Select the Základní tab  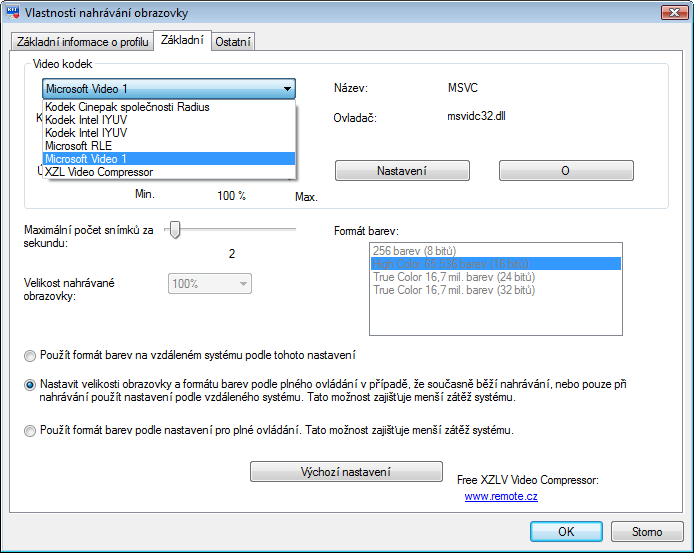pos(182,40)
